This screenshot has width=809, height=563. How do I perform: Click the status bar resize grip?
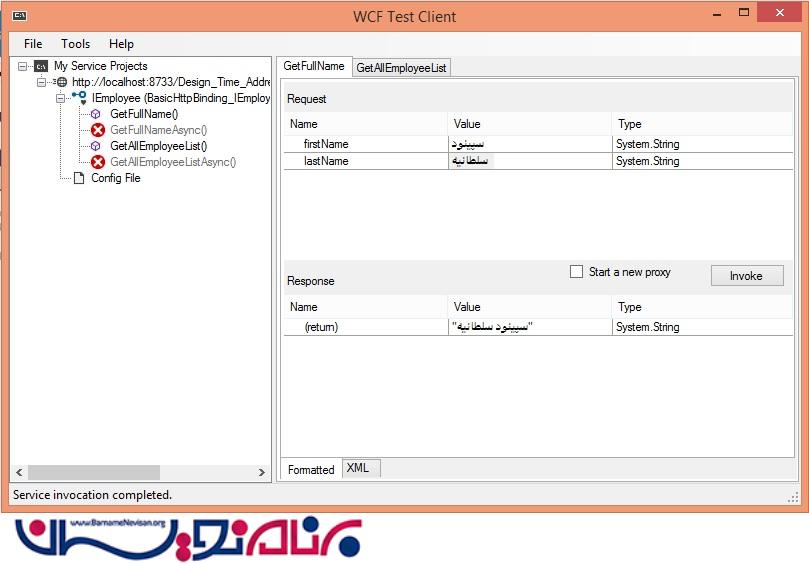(x=794, y=497)
